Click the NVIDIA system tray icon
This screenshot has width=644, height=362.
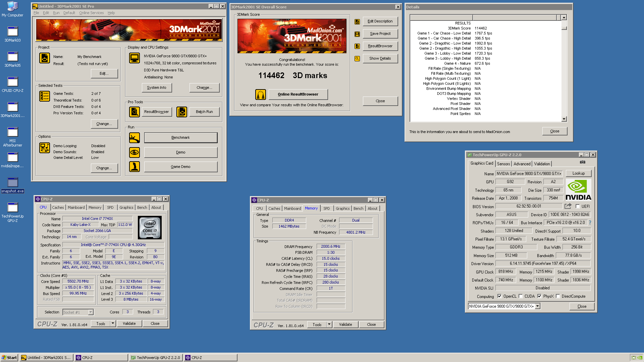(x=640, y=358)
